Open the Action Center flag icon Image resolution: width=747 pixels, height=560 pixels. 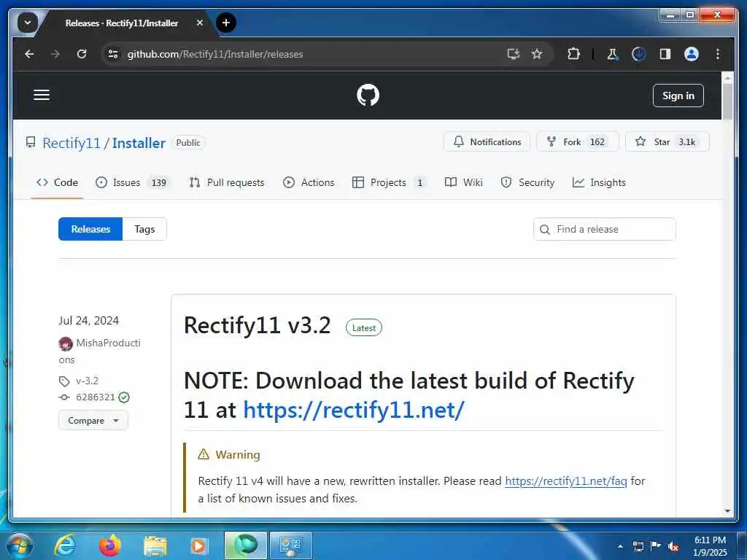(x=656, y=546)
